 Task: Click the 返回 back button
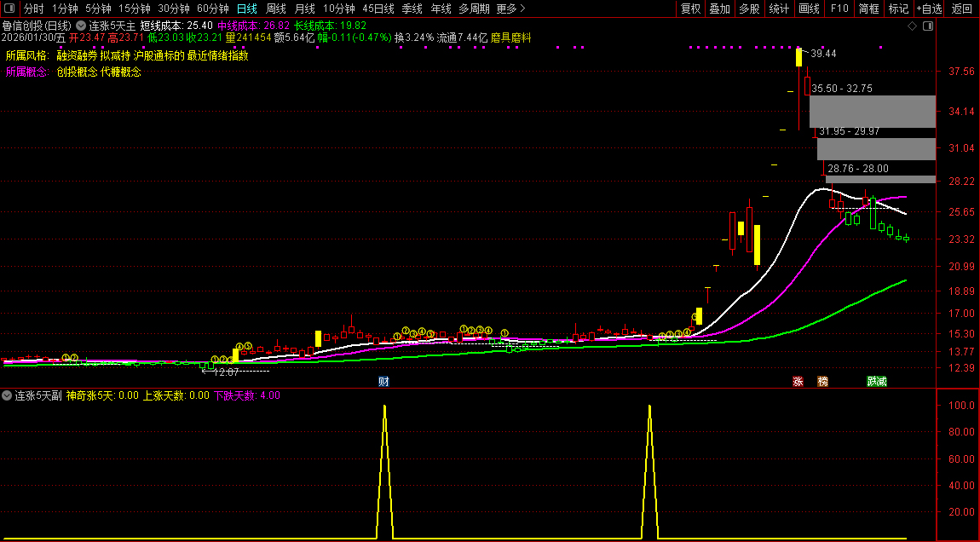961,9
